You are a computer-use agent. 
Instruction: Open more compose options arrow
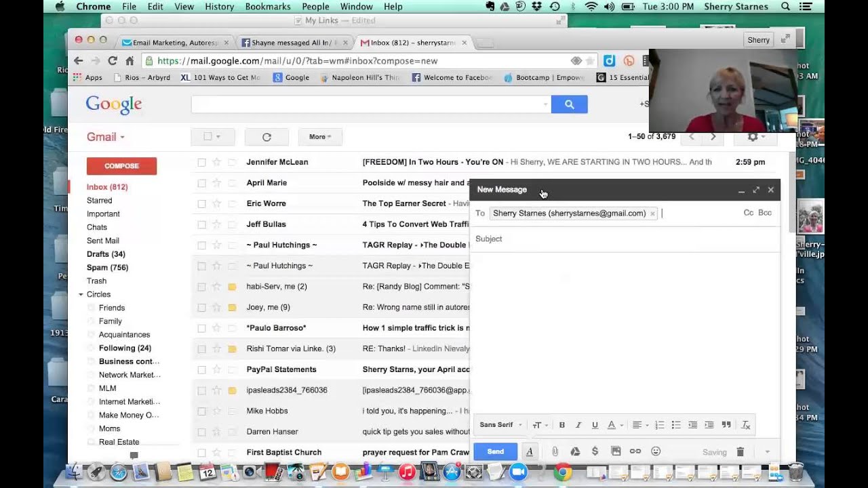click(x=767, y=452)
